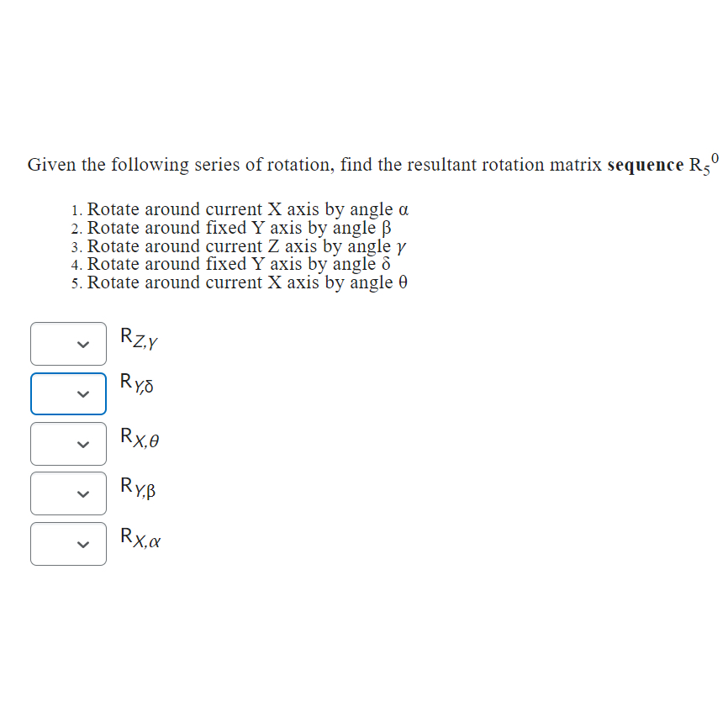Click list item 2 about fixed Y axis
The image size is (728, 728).
click(238, 228)
